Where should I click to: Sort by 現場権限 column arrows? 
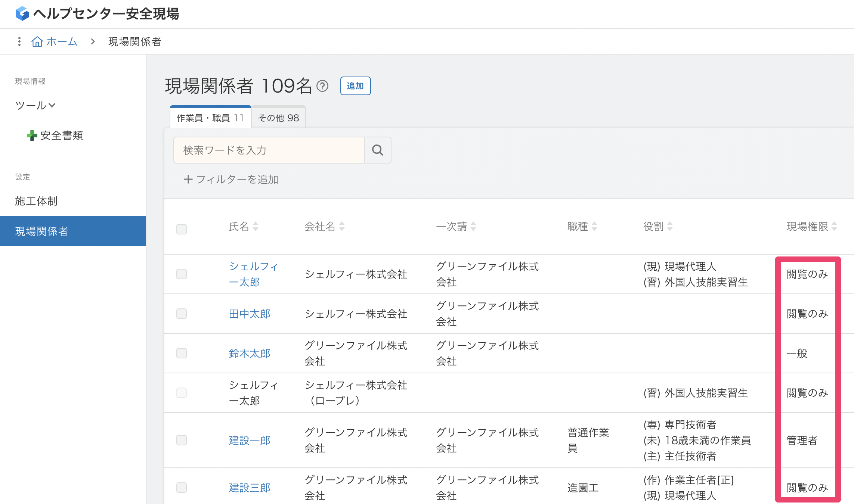point(834,226)
